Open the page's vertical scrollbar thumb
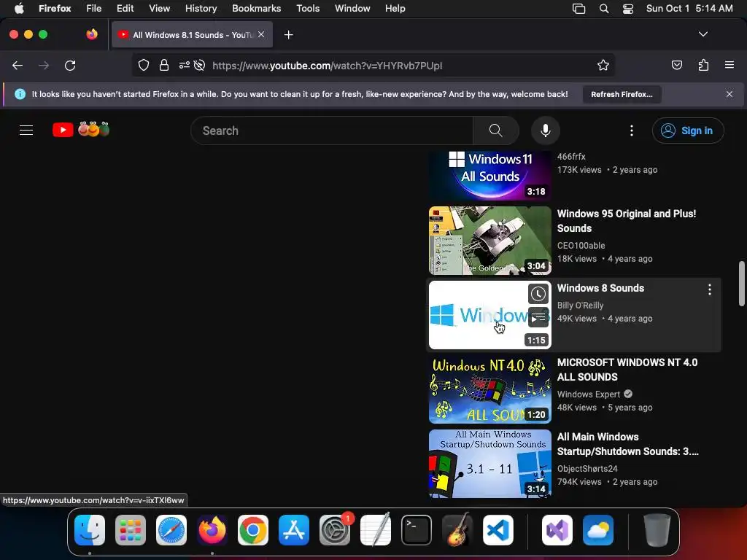 click(741, 284)
